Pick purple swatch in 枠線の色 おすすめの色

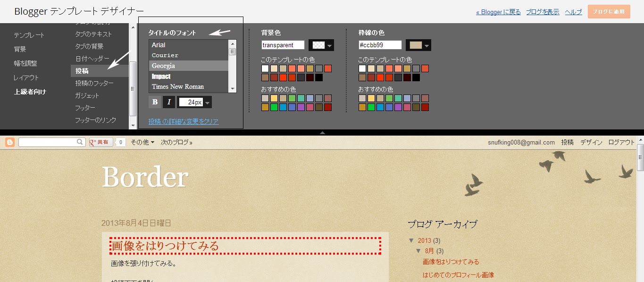[398, 107]
